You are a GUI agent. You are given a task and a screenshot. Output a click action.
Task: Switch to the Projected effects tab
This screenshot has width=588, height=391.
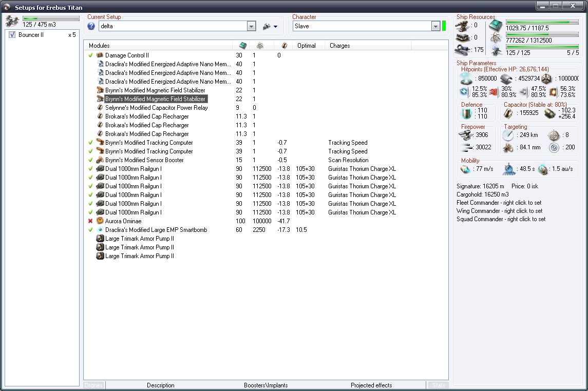[371, 385]
